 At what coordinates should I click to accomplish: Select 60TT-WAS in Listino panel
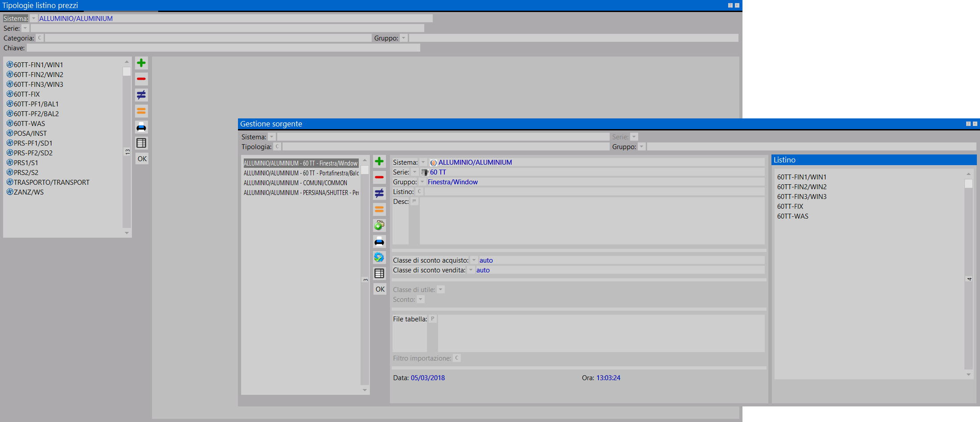tap(793, 216)
